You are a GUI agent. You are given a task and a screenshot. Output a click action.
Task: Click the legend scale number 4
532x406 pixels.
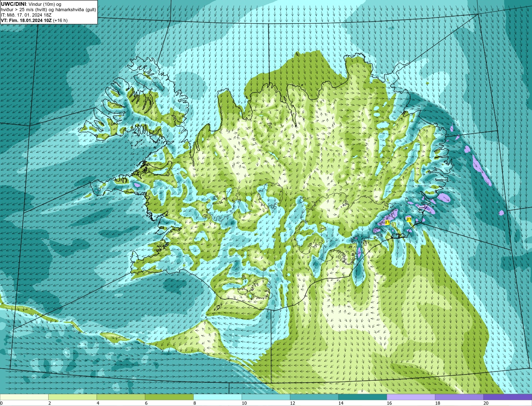(98, 403)
